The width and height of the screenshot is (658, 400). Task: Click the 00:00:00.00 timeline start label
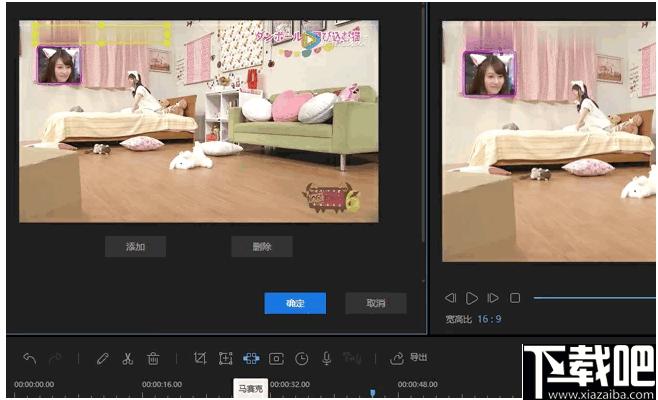[34, 384]
